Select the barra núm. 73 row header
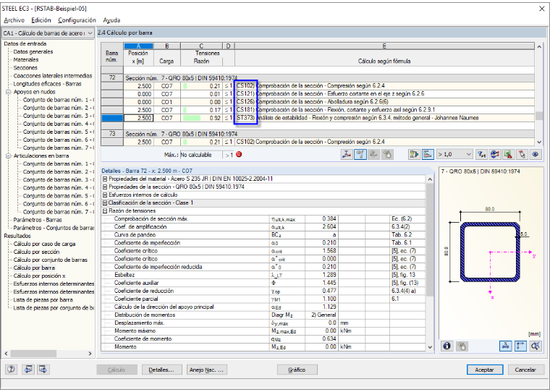550x392 pixels. [112, 134]
